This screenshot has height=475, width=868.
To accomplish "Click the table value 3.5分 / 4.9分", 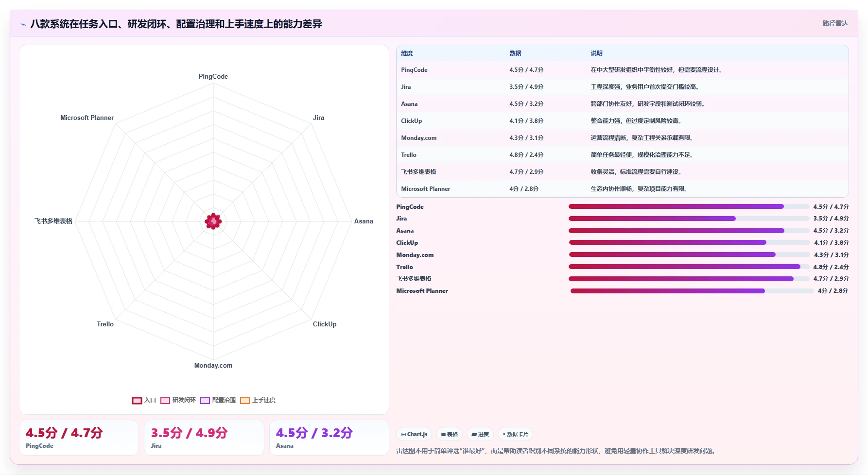I will click(x=526, y=87).
